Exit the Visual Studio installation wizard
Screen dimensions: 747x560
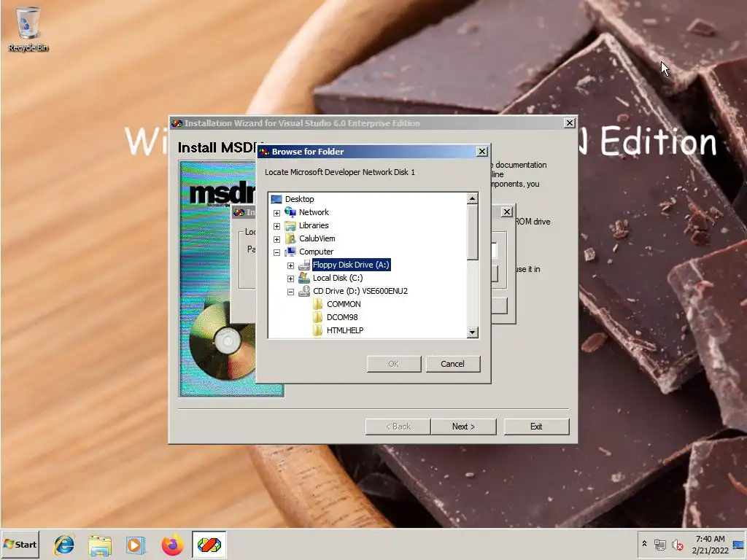point(536,427)
